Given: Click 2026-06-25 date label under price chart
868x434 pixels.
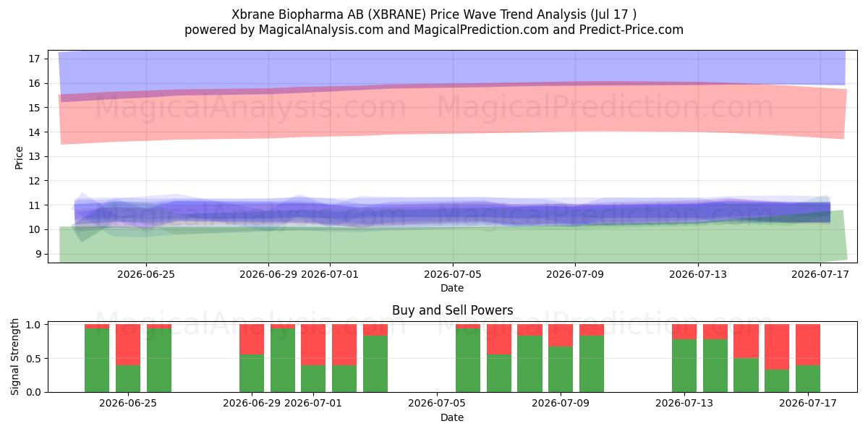Looking at the screenshot, I should coord(146,274).
